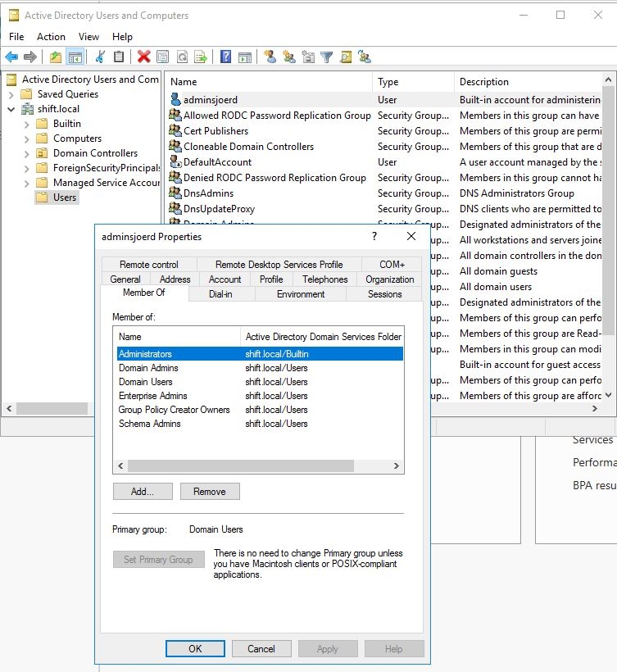
Task: Click the Member of list horizontal scrollbar
Action: [x=258, y=465]
